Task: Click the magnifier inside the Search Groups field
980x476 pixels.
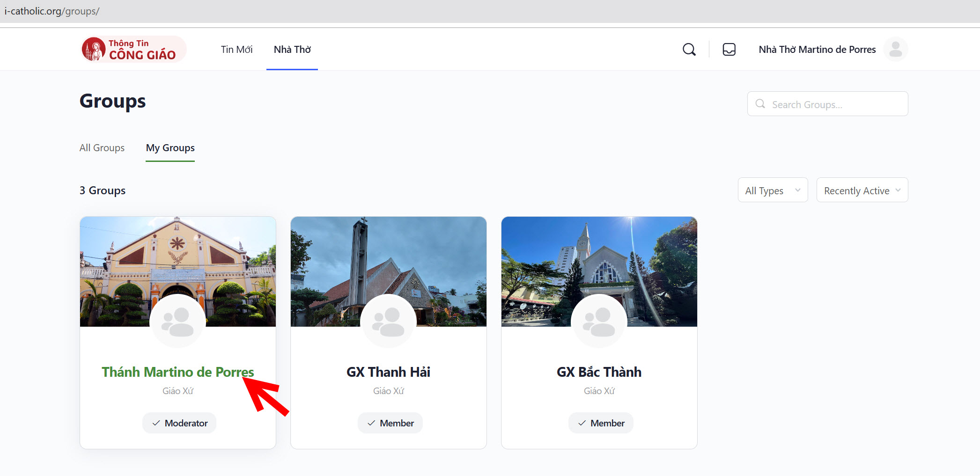Action: point(760,103)
